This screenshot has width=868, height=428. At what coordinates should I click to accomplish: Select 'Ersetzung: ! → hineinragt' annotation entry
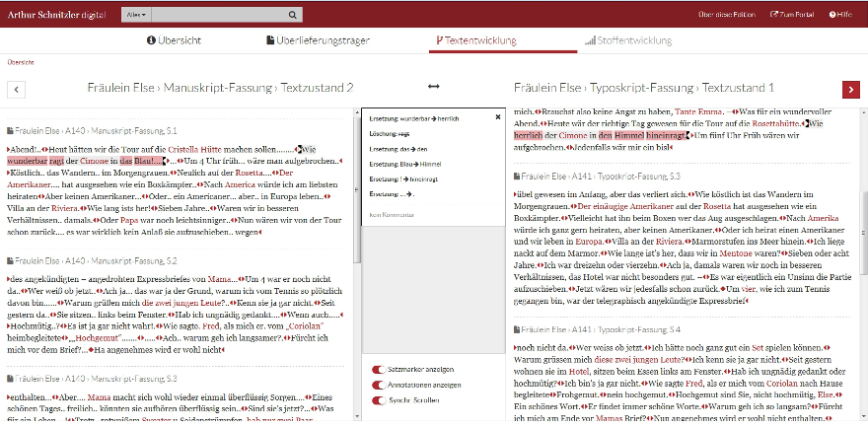[x=403, y=178]
